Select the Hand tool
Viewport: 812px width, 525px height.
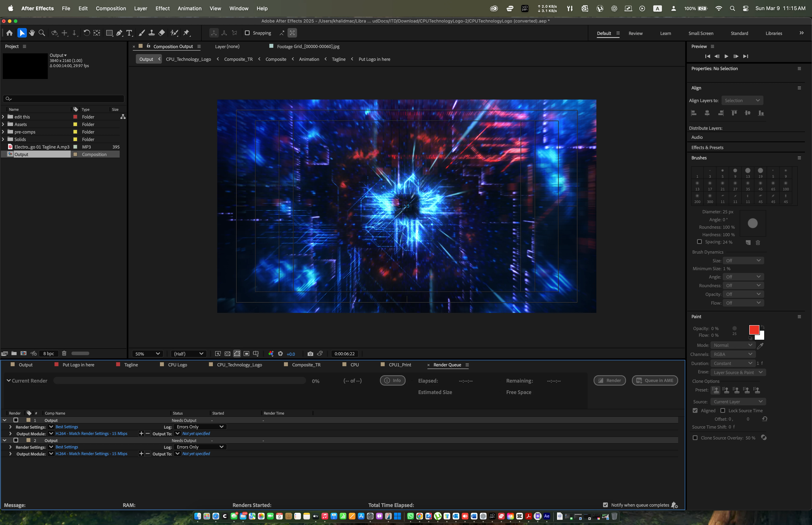click(32, 33)
